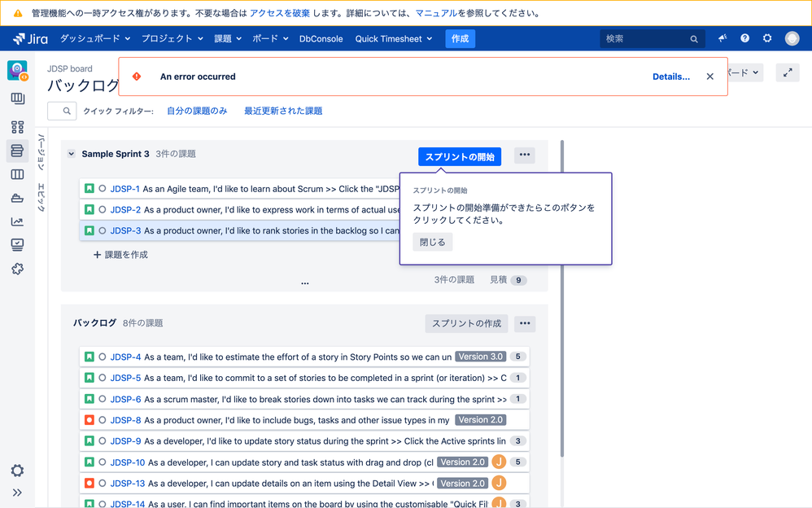812x508 pixels.
Task: Open the help question mark icon
Action: (744, 38)
